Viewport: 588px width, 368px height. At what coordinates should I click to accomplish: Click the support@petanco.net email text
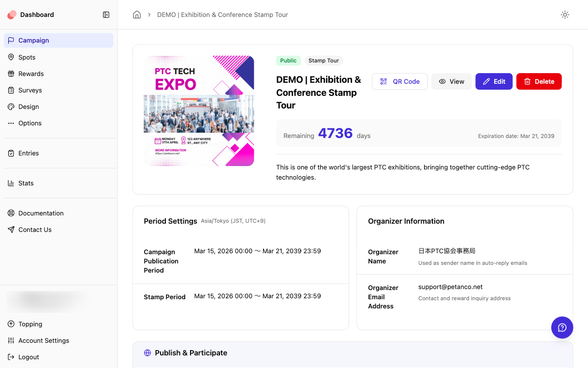(x=450, y=287)
